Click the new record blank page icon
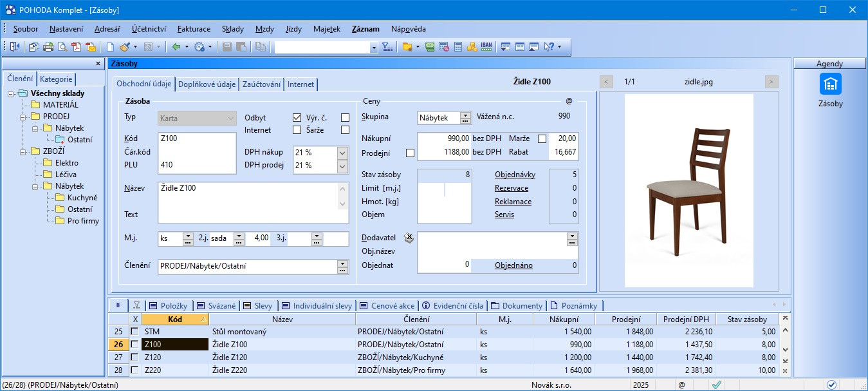The image size is (868, 391). click(x=110, y=47)
